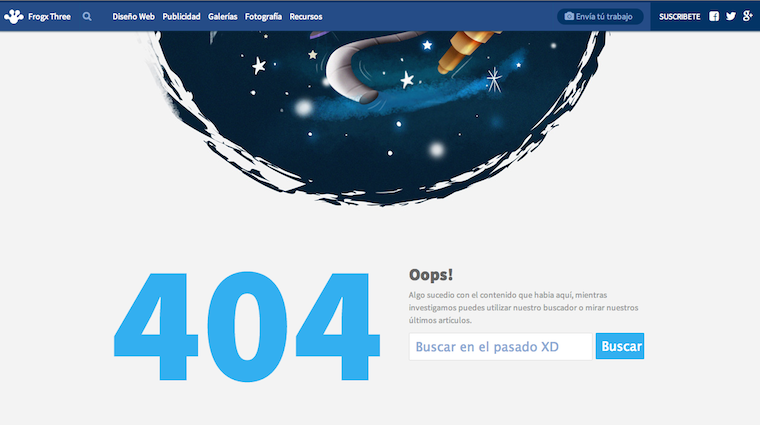Viewport: 760px width, 425px height.
Task: Visit the Google Plus icon link
Action: (x=747, y=16)
